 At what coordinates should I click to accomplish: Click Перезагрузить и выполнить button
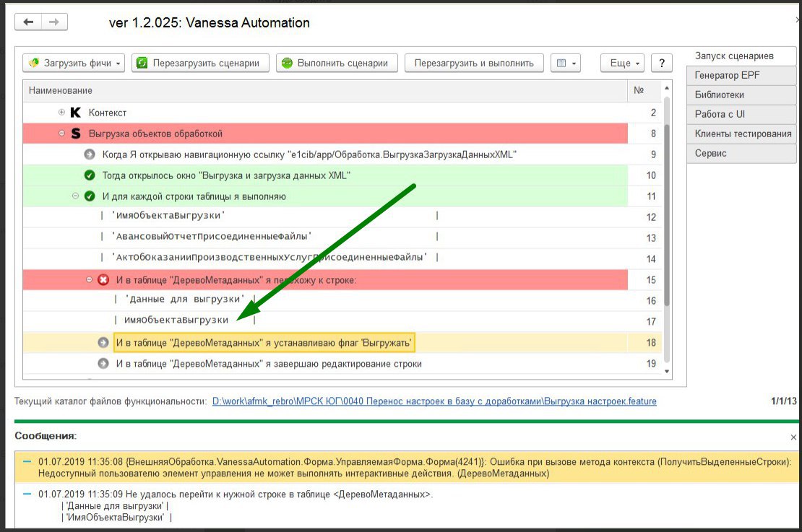474,63
